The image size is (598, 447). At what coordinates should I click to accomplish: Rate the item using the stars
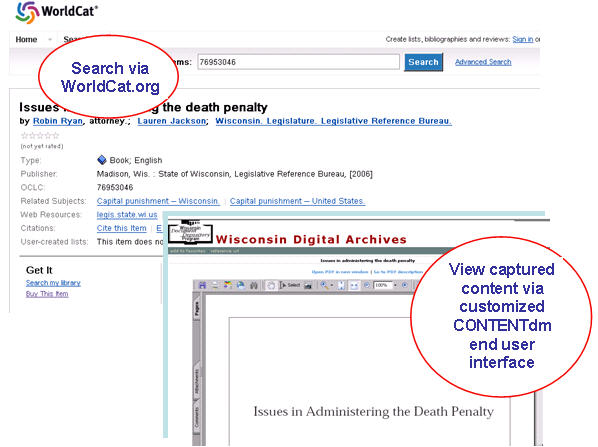[40, 135]
